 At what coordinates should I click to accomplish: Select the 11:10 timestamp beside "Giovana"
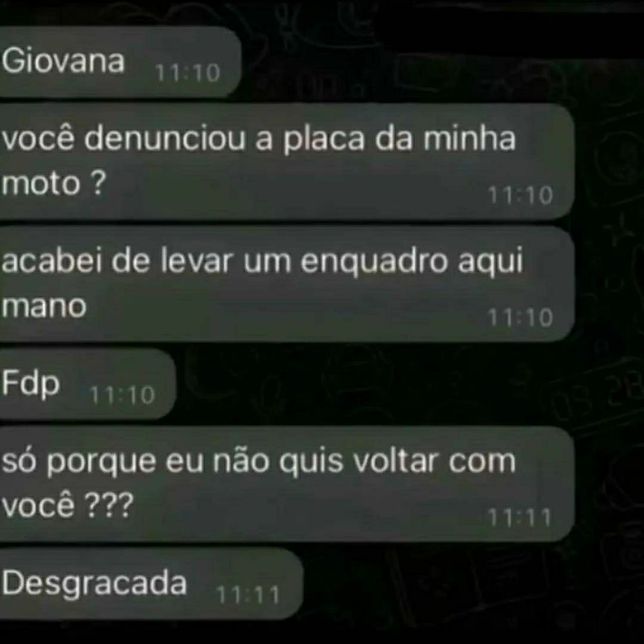tap(187, 73)
